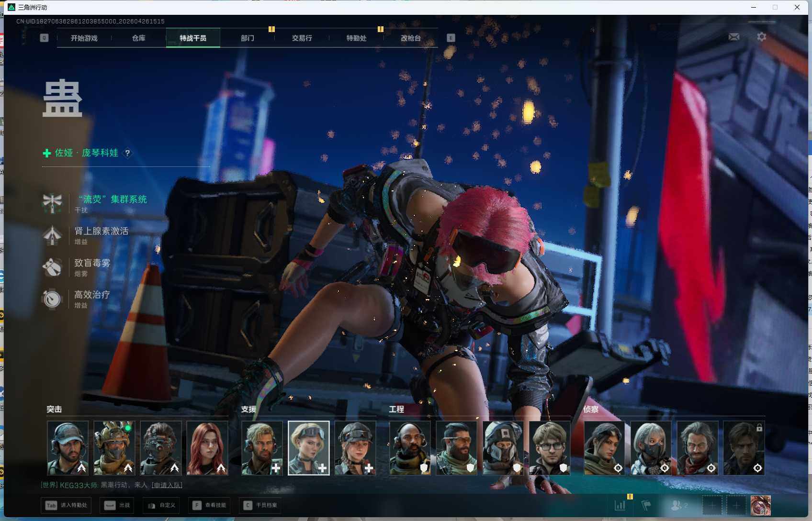812x521 pixels.
Task: Select the 突击 operator in the tan helmet
Action: (114, 448)
